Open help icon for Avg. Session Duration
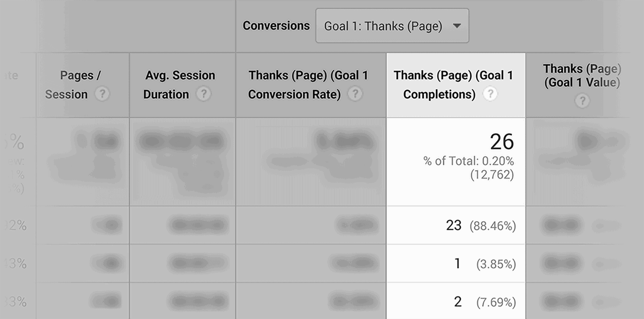Image resolution: width=644 pixels, height=319 pixels. click(203, 94)
